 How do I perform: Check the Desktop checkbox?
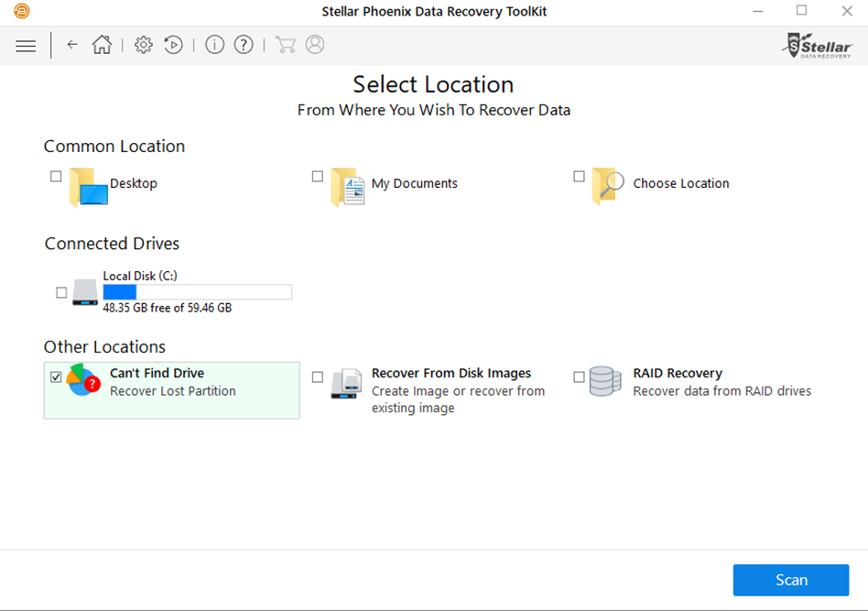pos(56,176)
